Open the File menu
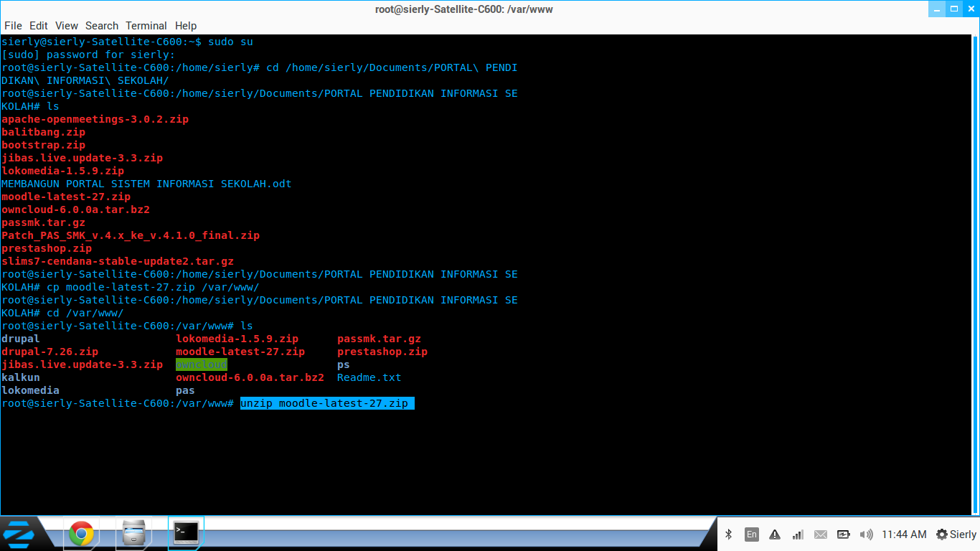This screenshot has width=980, height=551. pyautogui.click(x=13, y=26)
